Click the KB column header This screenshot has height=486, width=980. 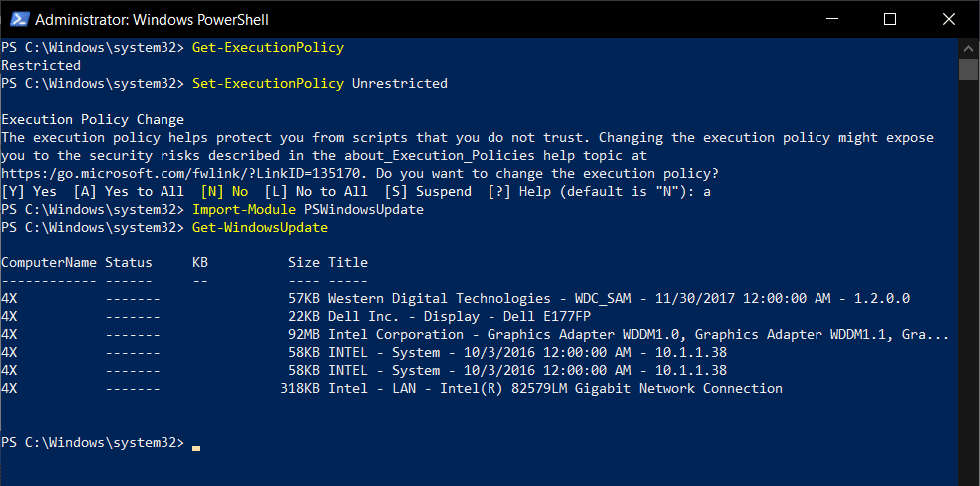click(x=200, y=263)
